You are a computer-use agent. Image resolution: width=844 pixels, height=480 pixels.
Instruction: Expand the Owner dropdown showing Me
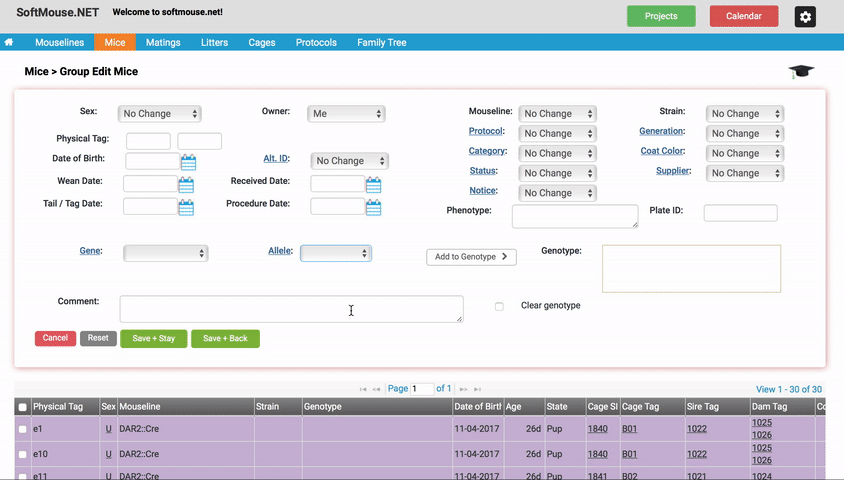click(346, 114)
